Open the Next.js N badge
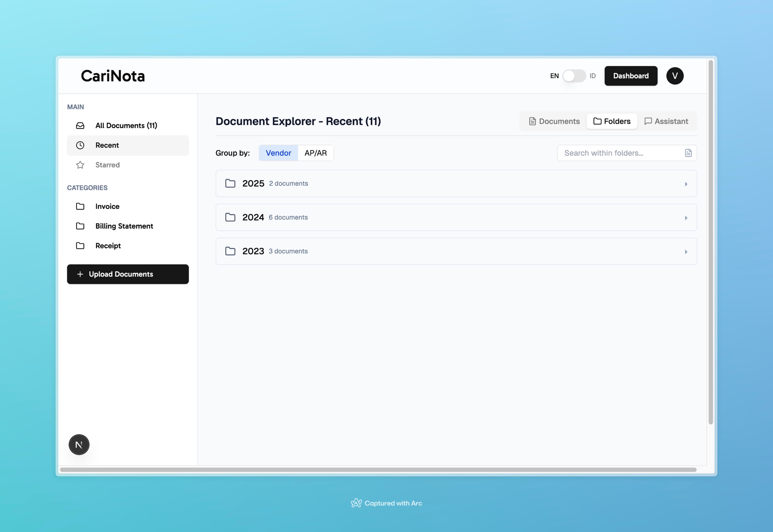This screenshot has width=773, height=532. pyautogui.click(x=79, y=445)
